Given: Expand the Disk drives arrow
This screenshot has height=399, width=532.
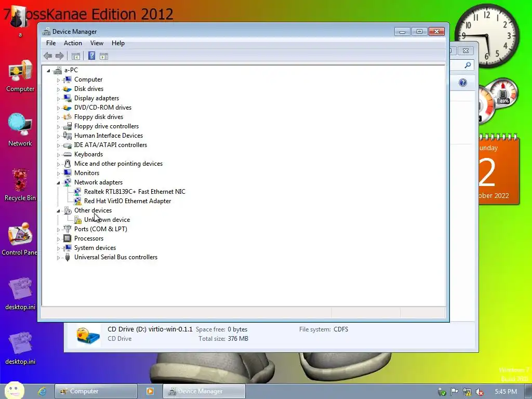Looking at the screenshot, I should pyautogui.click(x=58, y=89).
